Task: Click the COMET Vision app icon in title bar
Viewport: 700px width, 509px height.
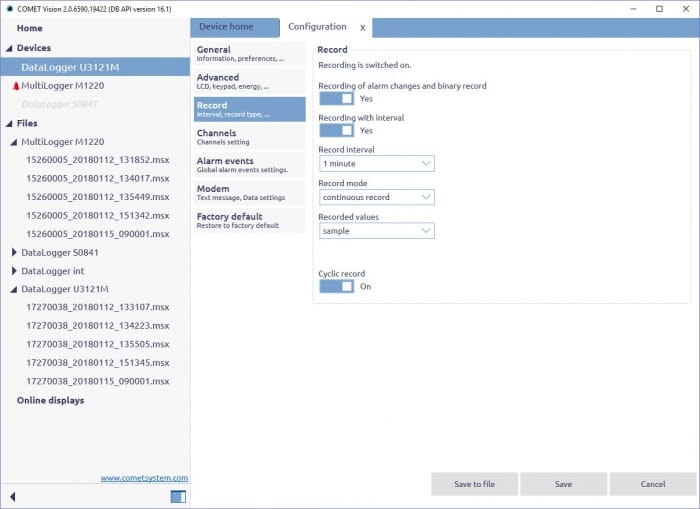Action: 9,8
